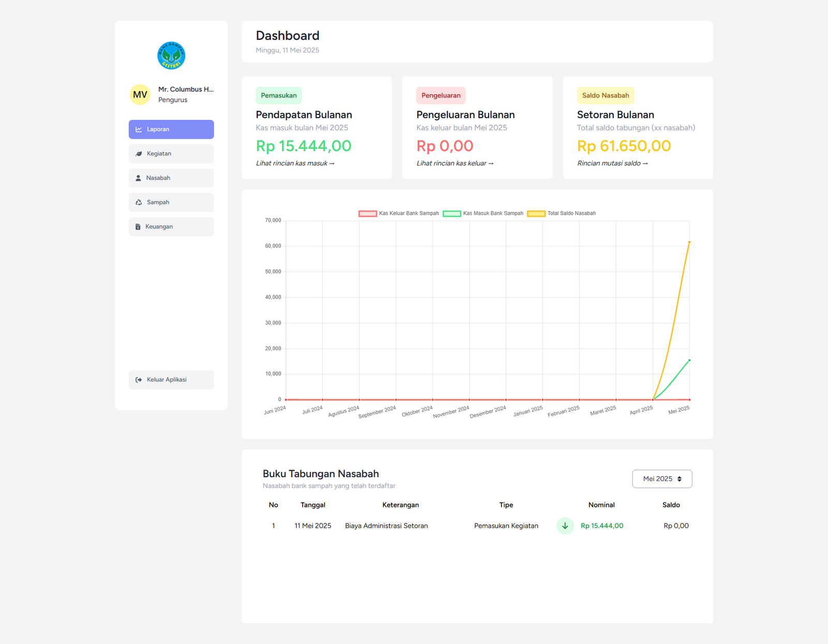Click green down-arrow icon in table row
This screenshot has height=644, width=828.
click(565, 526)
